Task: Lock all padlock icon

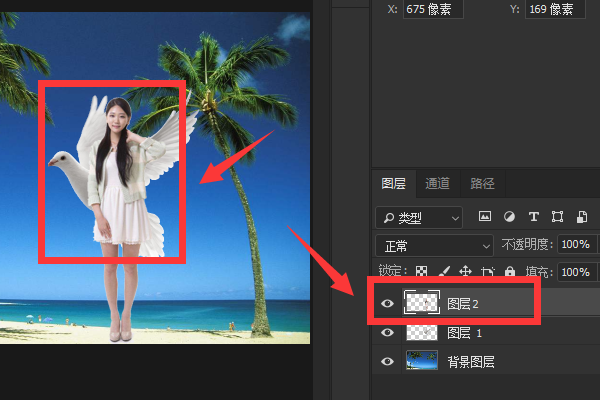Action: (x=510, y=271)
